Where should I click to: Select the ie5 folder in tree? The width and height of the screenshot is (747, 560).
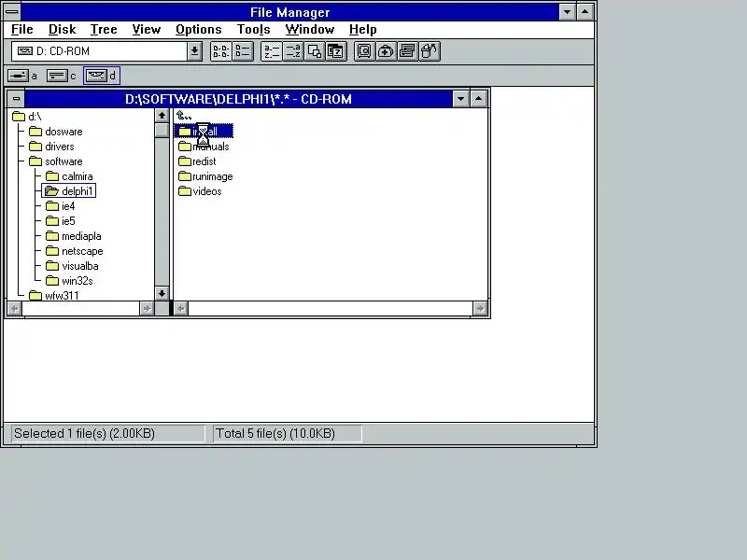click(61, 221)
